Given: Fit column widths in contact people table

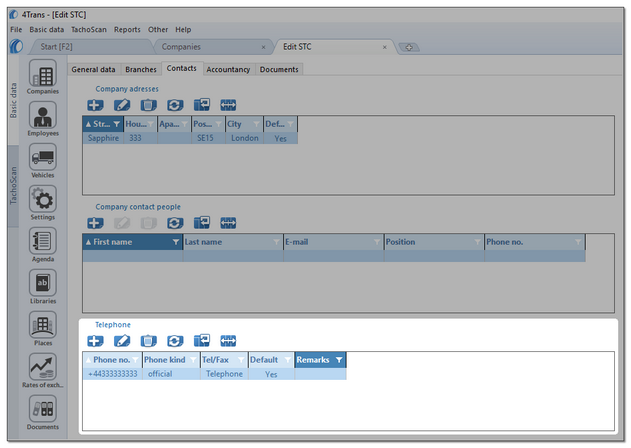Looking at the screenshot, I should pos(228,223).
